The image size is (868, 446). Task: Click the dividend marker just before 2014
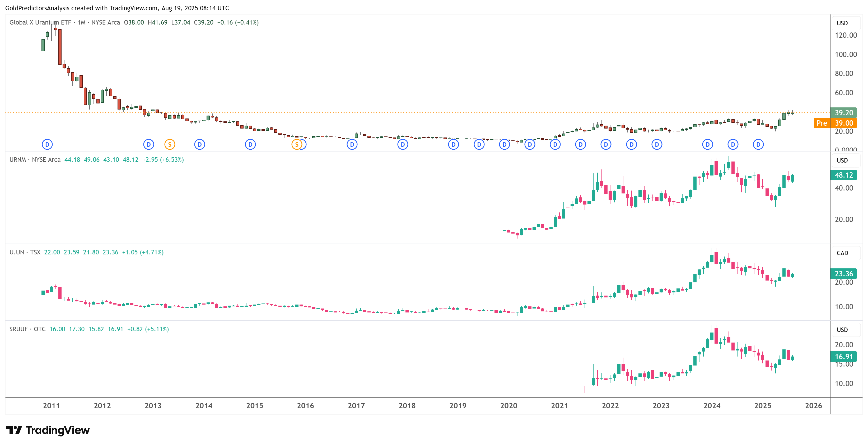199,144
